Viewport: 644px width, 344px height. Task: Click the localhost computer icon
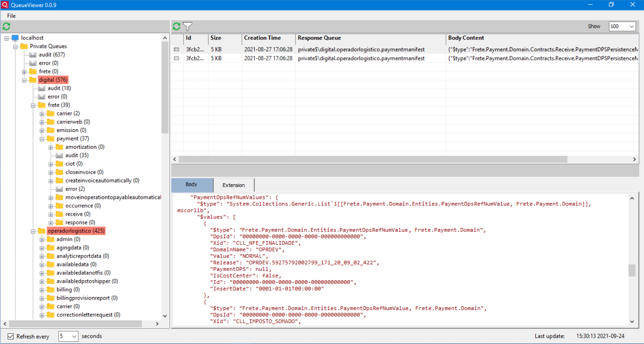pos(15,38)
